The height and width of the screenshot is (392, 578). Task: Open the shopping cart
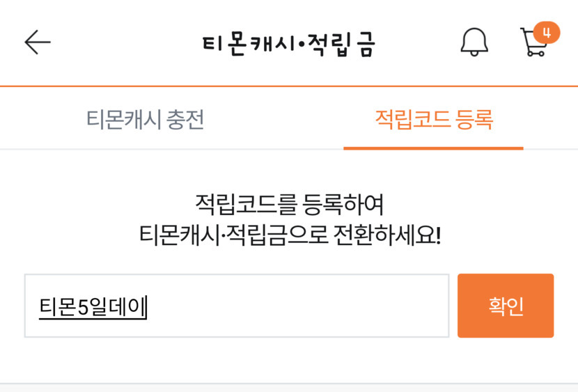pos(533,44)
